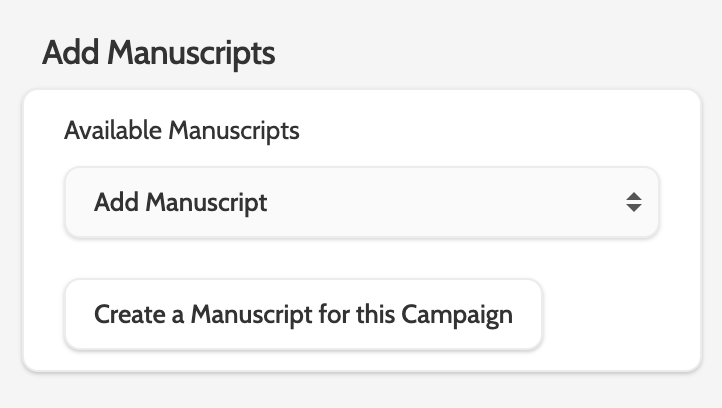Choose a manuscript from the Available dropdown

pos(361,202)
